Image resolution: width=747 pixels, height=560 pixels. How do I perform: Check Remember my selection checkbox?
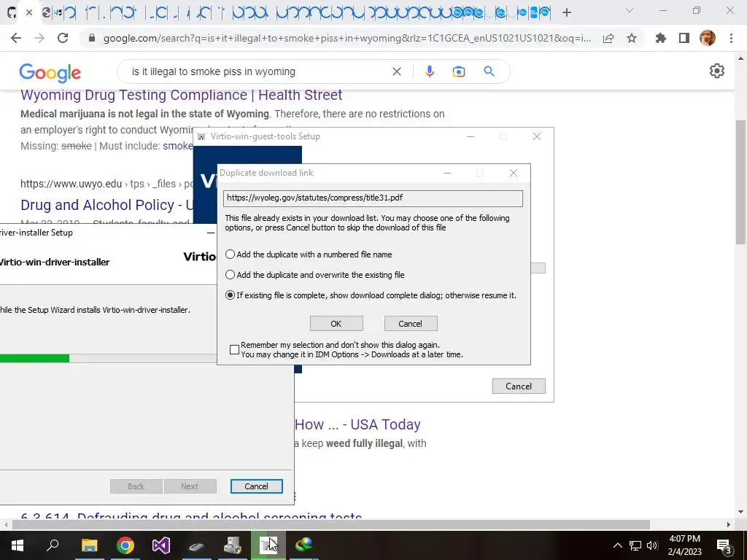point(234,349)
